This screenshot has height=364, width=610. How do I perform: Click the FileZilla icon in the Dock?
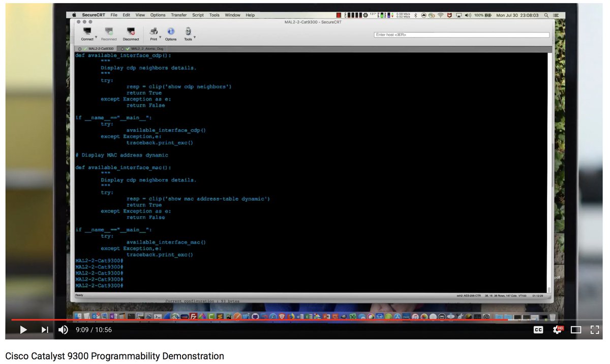coord(193,316)
